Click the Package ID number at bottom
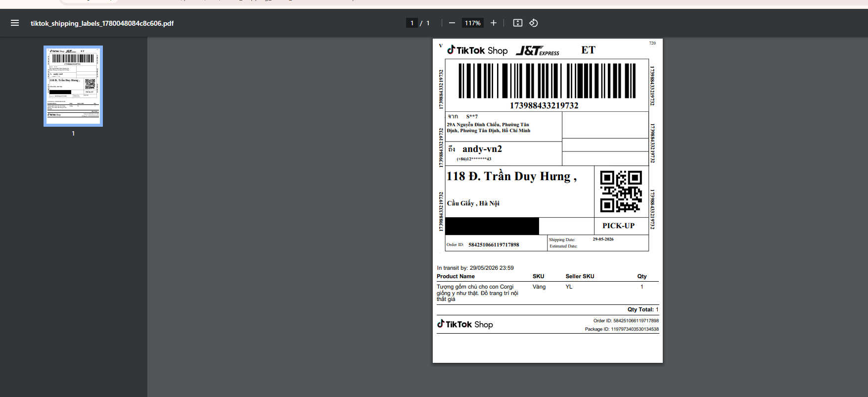Image resolution: width=868 pixels, height=397 pixels. (x=635, y=329)
